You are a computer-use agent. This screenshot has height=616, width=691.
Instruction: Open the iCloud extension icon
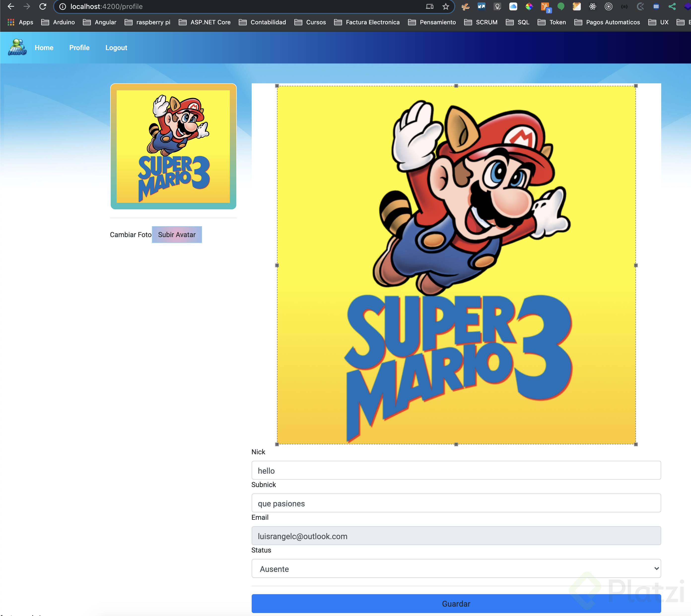click(x=513, y=6)
